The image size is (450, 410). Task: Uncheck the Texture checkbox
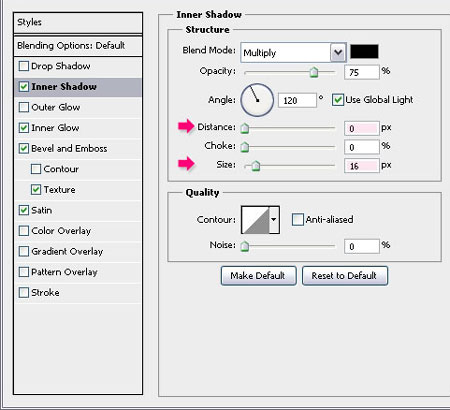point(36,190)
